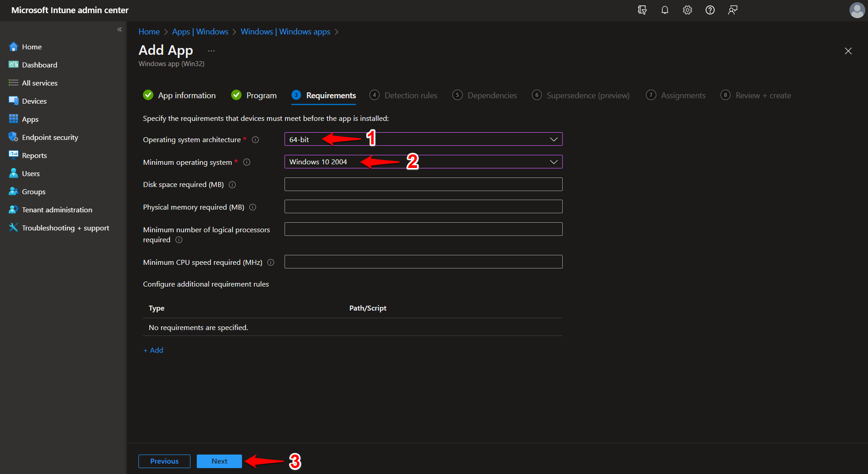Open the Operating system architecture dropdown
This screenshot has height=474, width=868.
554,139
